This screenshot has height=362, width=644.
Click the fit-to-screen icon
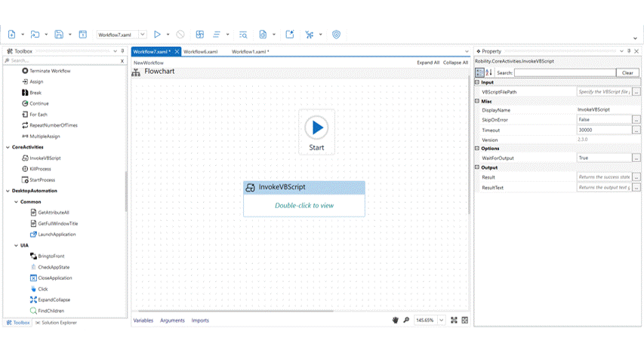coord(454,321)
